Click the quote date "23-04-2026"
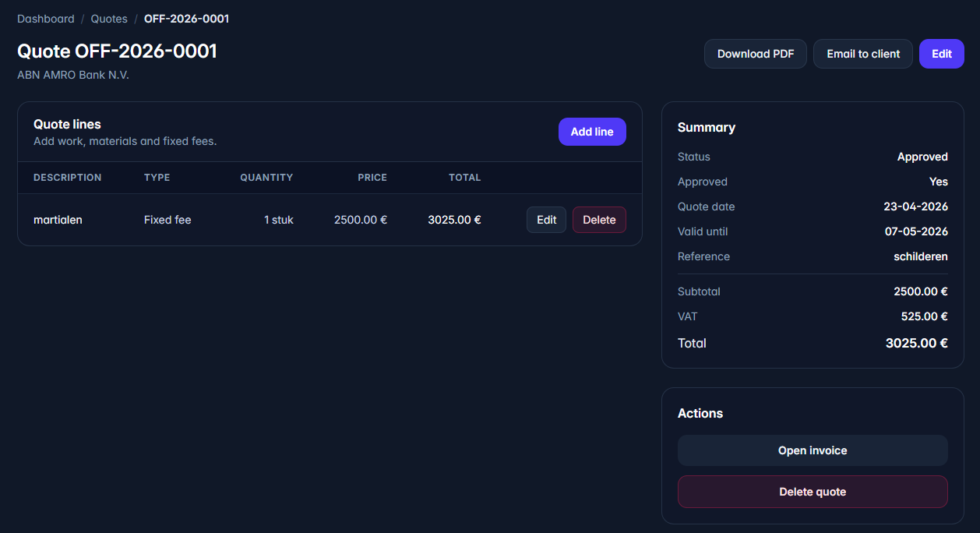This screenshot has height=533, width=980. (x=916, y=206)
